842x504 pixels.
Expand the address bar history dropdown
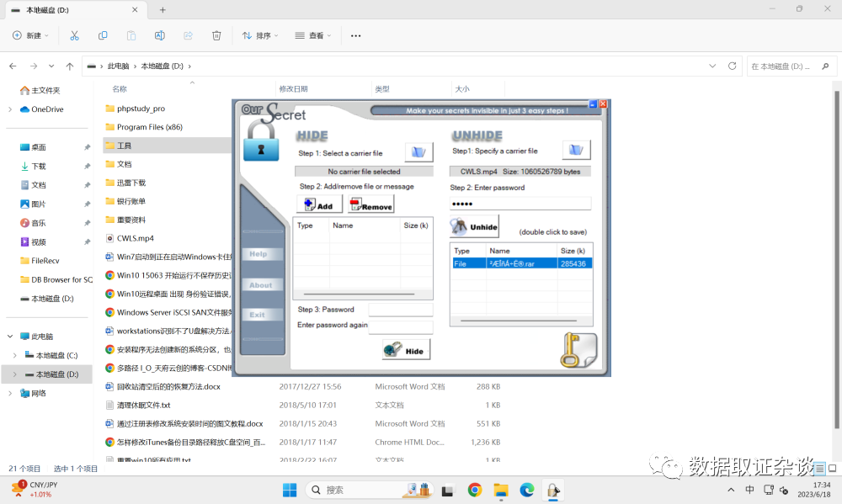[712, 66]
